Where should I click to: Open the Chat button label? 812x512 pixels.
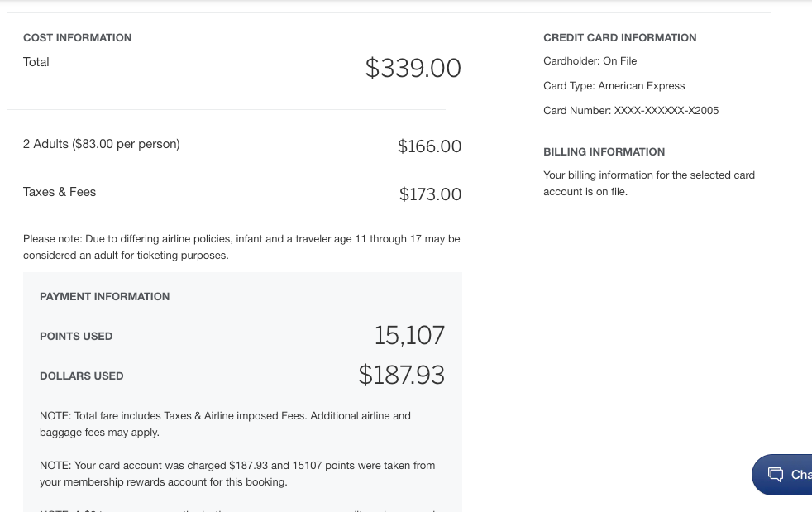pos(800,475)
